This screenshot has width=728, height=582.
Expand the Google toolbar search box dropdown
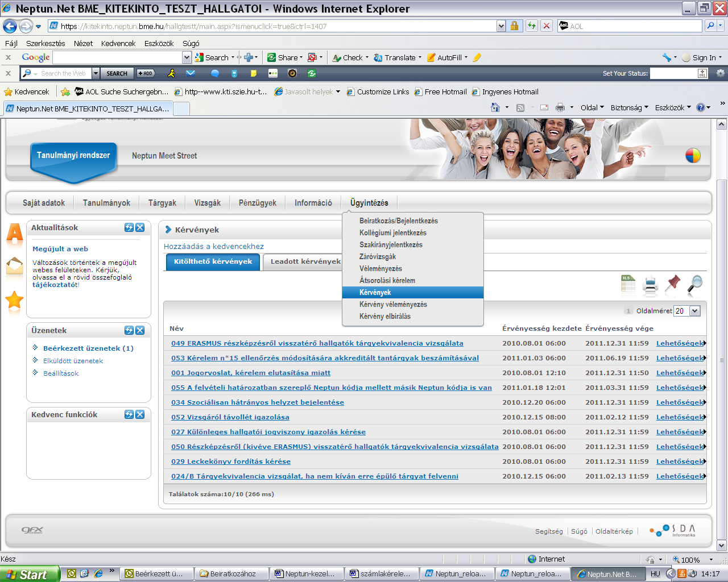pos(187,57)
